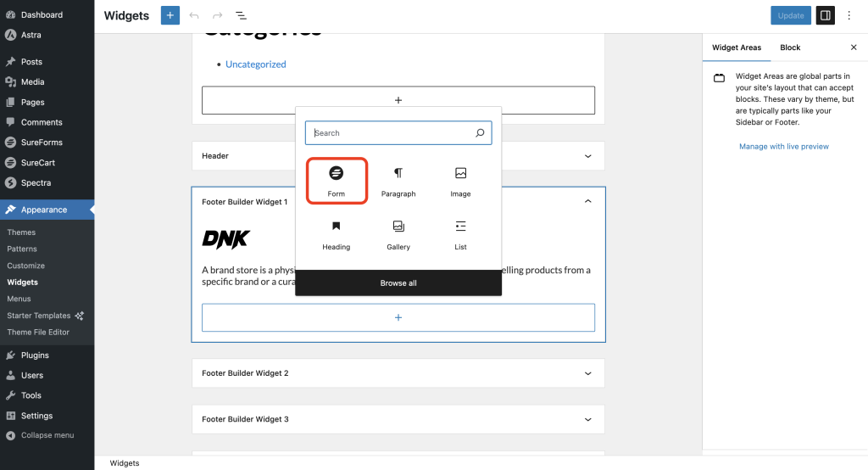Viewport: 868px width, 470px height.
Task: Expand the Header widget area
Action: [588, 156]
